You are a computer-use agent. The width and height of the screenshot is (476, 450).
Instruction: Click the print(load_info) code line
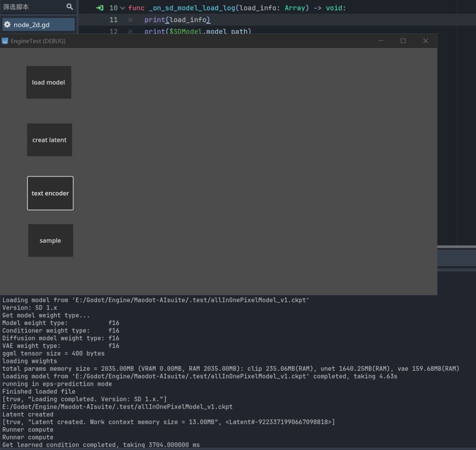177,20
